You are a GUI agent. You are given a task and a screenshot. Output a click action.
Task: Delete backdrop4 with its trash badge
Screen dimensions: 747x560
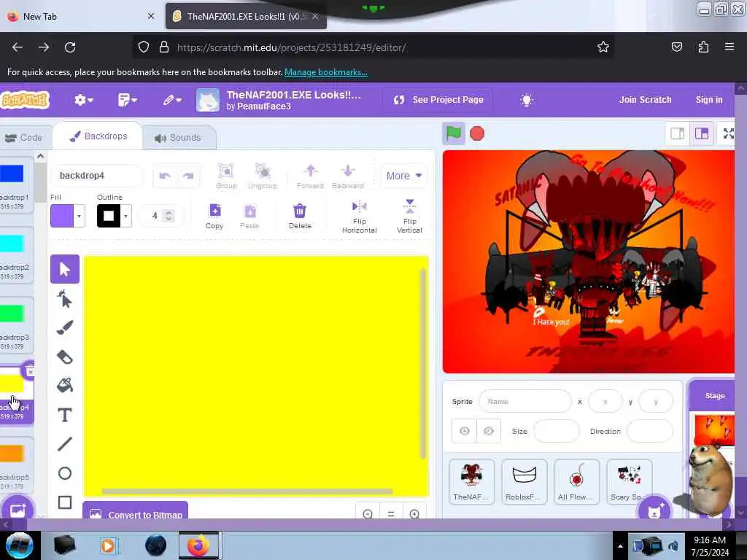coord(29,371)
